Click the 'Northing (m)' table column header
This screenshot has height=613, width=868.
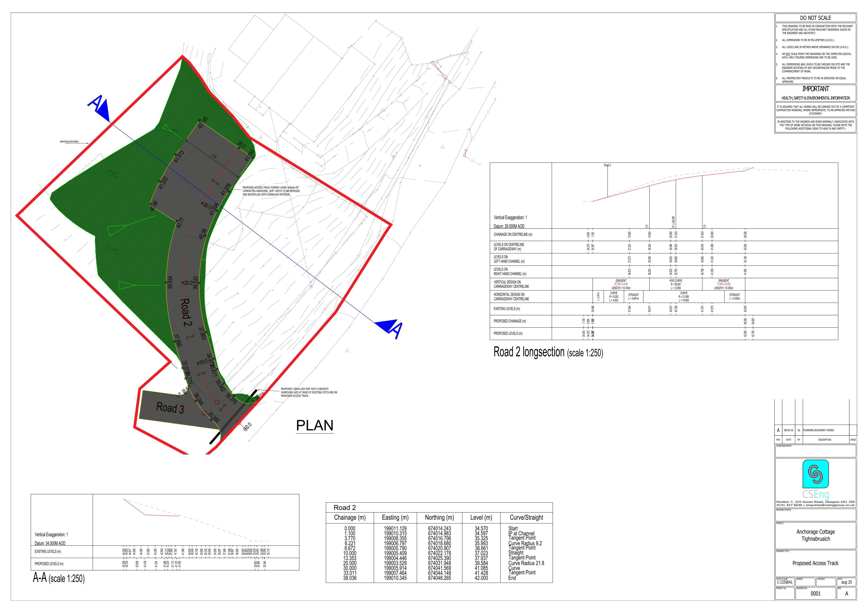click(x=439, y=517)
